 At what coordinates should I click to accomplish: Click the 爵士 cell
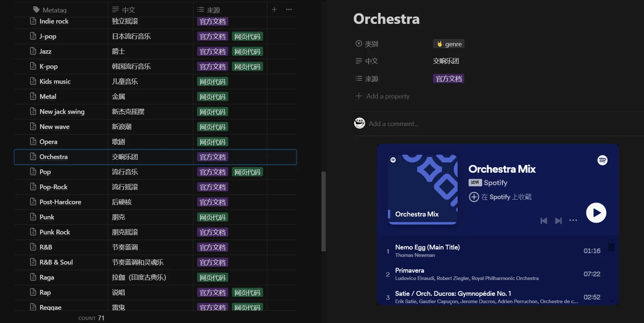[150, 51]
